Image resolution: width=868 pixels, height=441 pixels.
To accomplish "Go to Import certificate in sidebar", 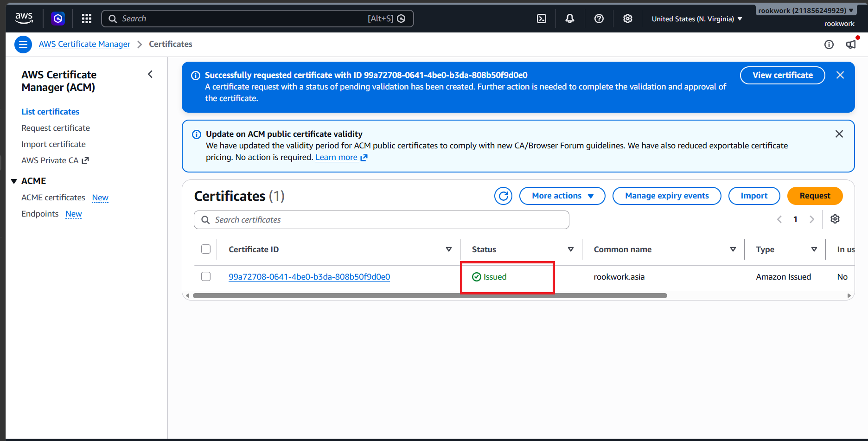I will pos(53,144).
